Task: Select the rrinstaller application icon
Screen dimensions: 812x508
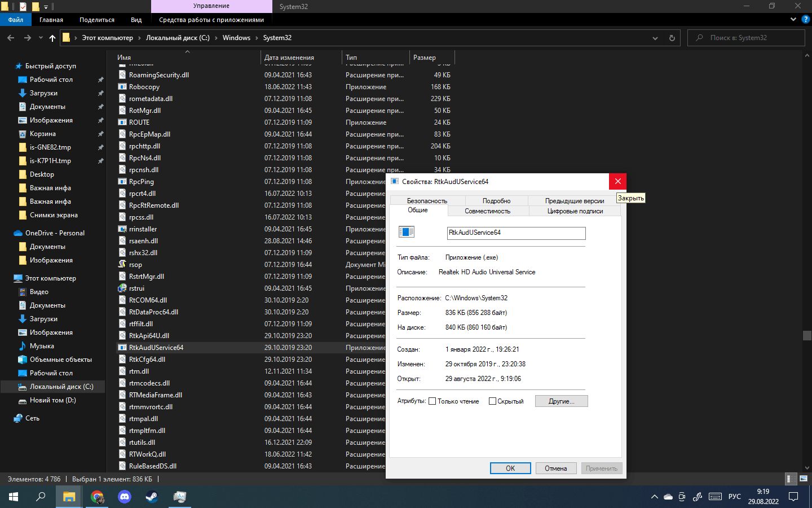Action: [122, 229]
